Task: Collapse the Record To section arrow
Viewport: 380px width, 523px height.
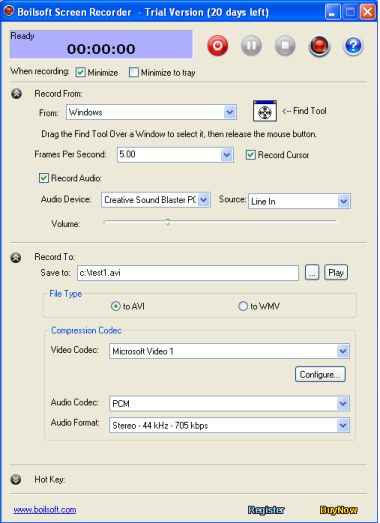Action: click(16, 257)
